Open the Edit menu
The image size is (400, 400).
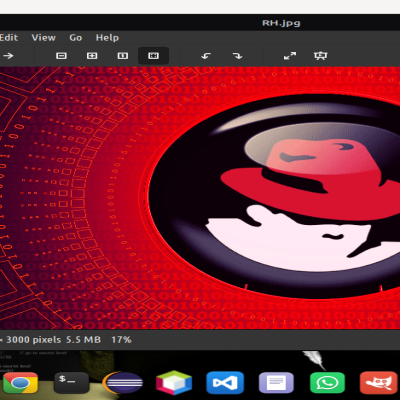click(x=9, y=38)
